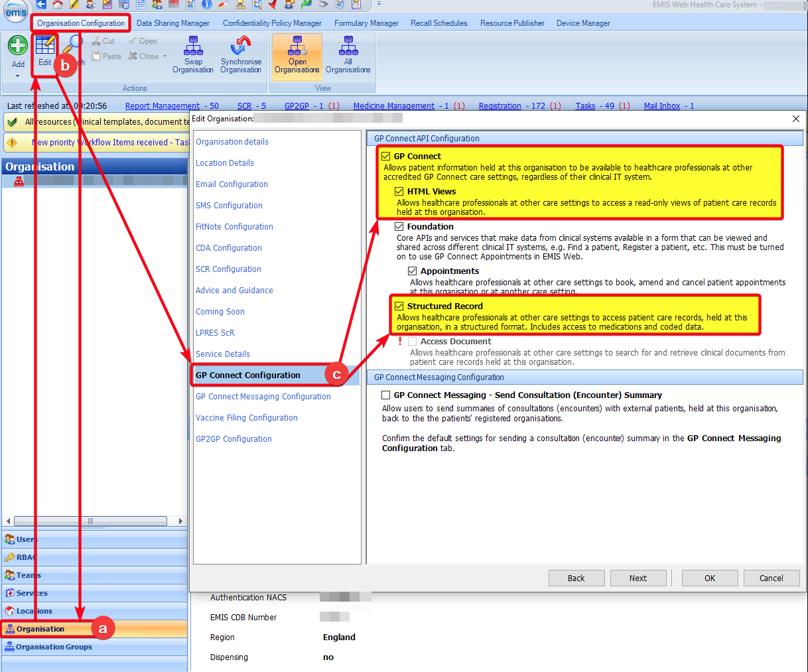Open the red house Home icon in the quick access bar

(x=58, y=4)
